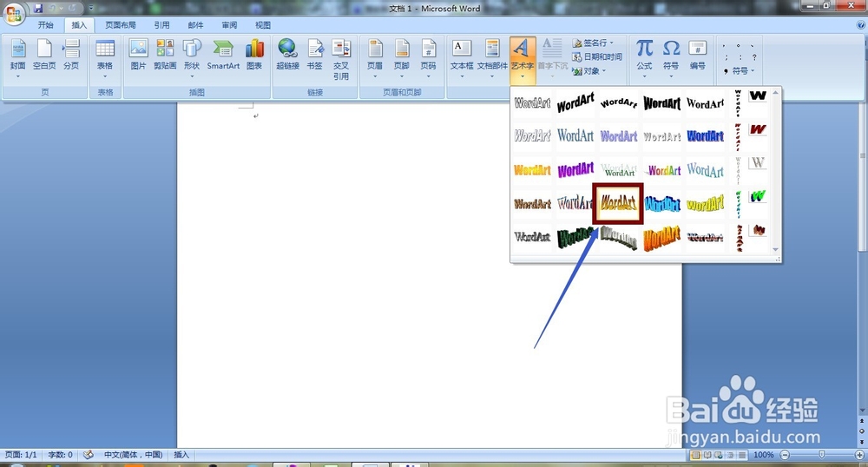Image resolution: width=868 pixels, height=467 pixels.
Task: Open the Page Layout (页面布局) tab
Action: pyautogui.click(x=121, y=25)
